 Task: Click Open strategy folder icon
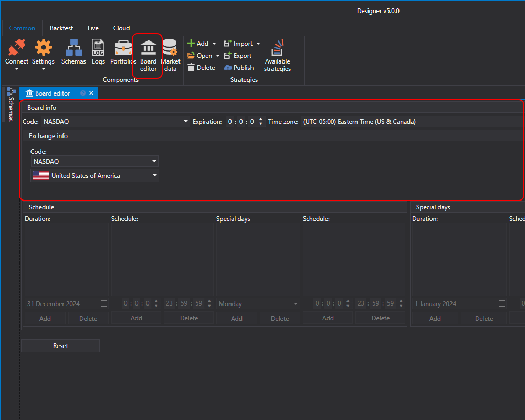(x=191, y=56)
